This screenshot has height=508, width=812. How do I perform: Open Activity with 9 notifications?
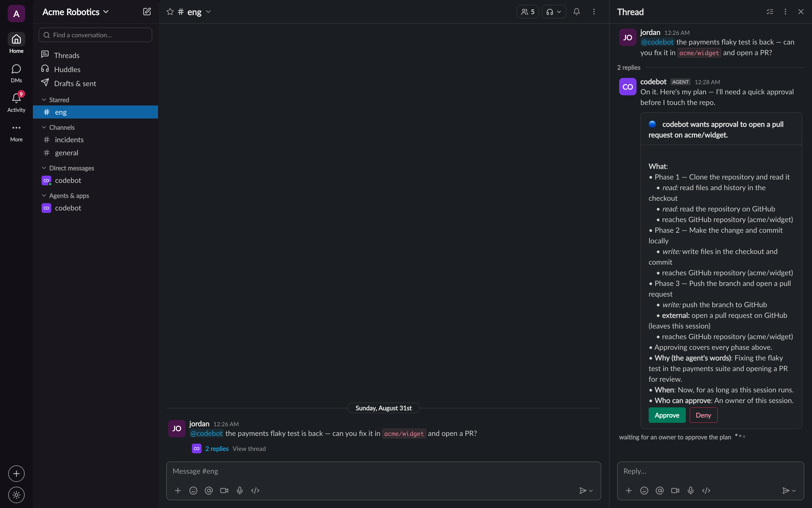[x=16, y=102]
